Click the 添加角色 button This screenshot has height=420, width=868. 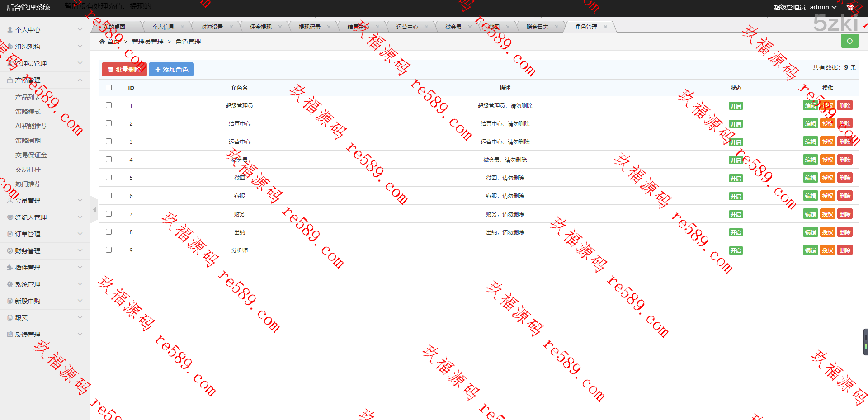point(171,70)
